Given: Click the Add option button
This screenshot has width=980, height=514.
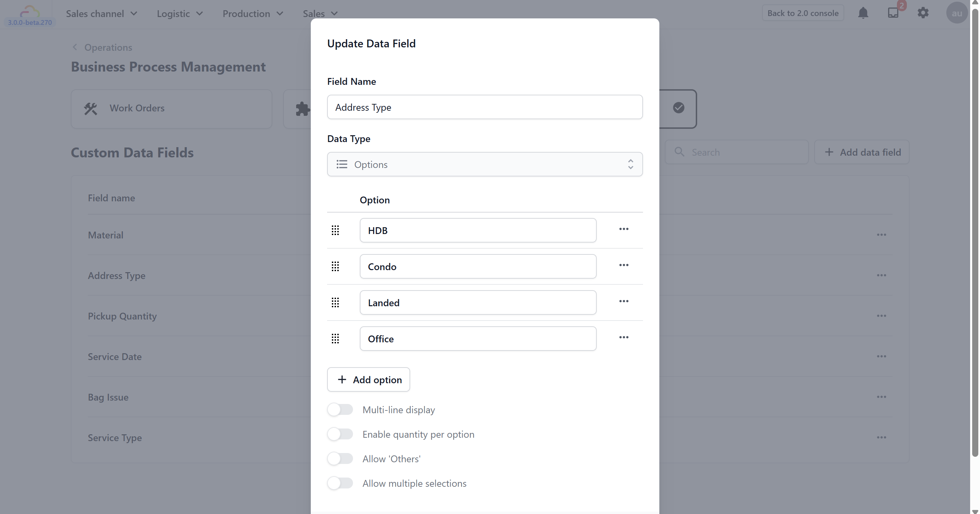Looking at the screenshot, I should pos(368,379).
